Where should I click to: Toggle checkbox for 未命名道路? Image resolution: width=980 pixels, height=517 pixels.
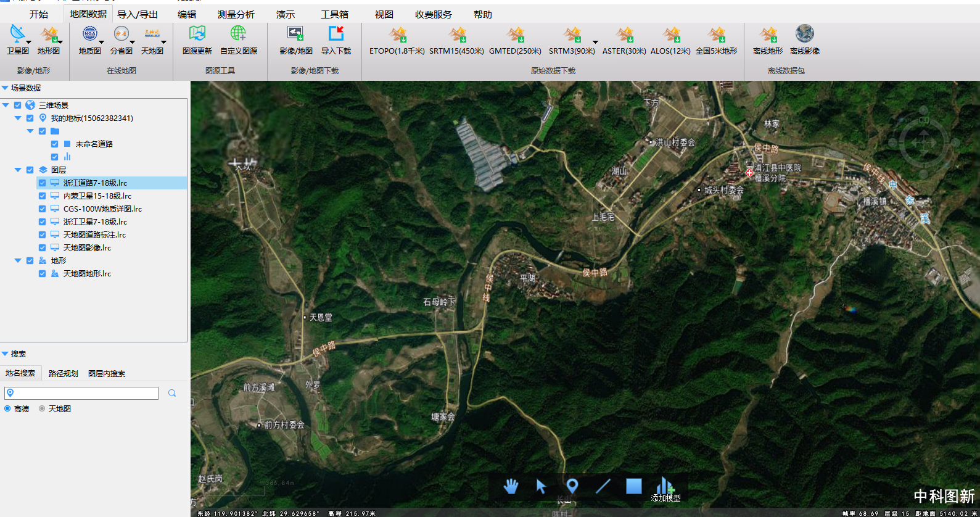(x=54, y=144)
